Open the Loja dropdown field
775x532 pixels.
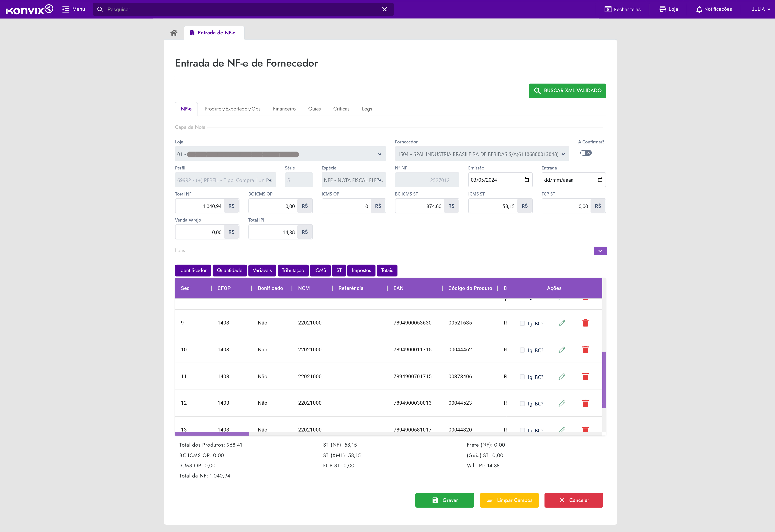(x=280, y=154)
